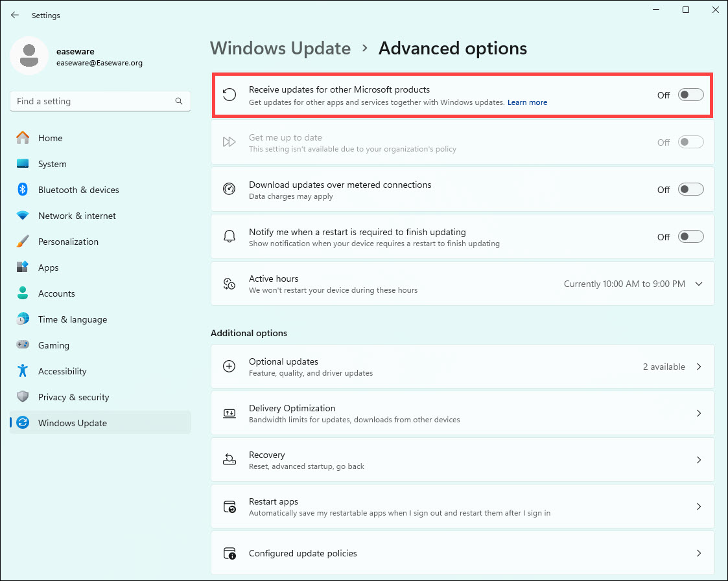The width and height of the screenshot is (728, 581).
Task: Open Delivery Optimization bandwidth settings
Action: pyautogui.click(x=462, y=413)
